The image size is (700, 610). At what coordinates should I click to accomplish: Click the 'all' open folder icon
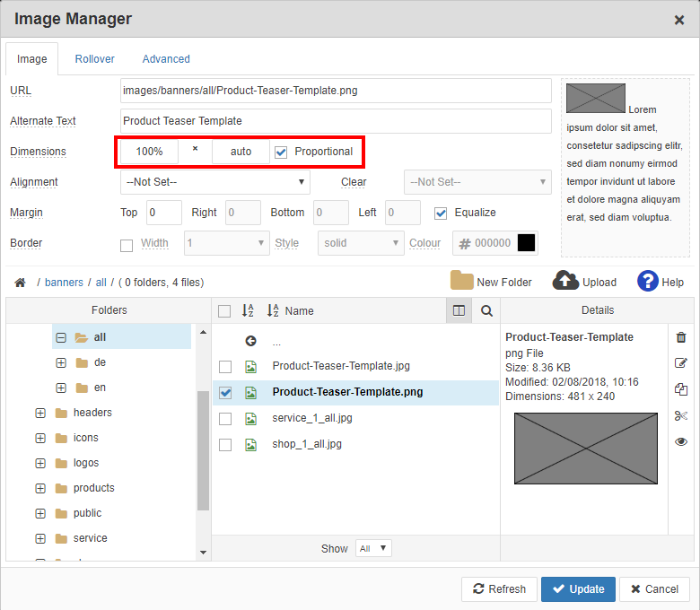82,337
